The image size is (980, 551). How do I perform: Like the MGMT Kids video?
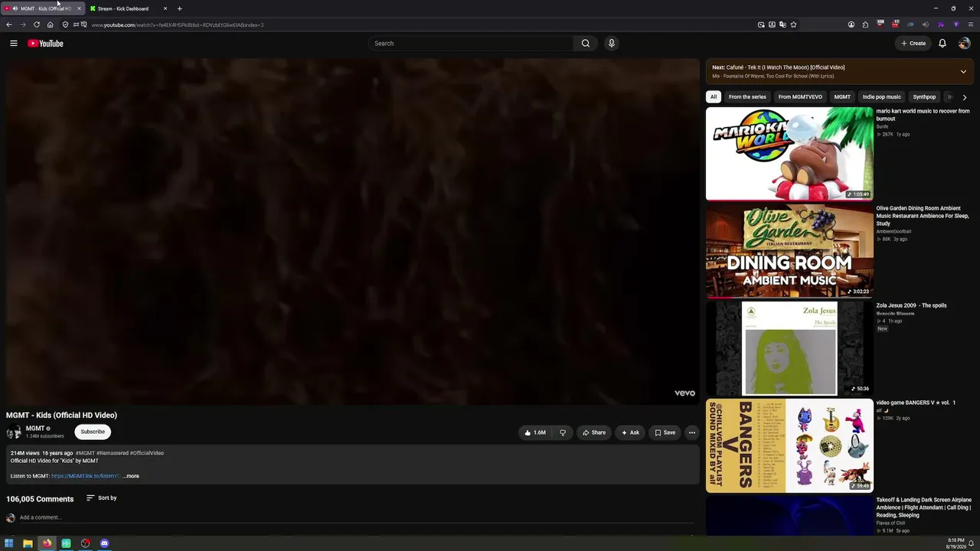pos(534,432)
